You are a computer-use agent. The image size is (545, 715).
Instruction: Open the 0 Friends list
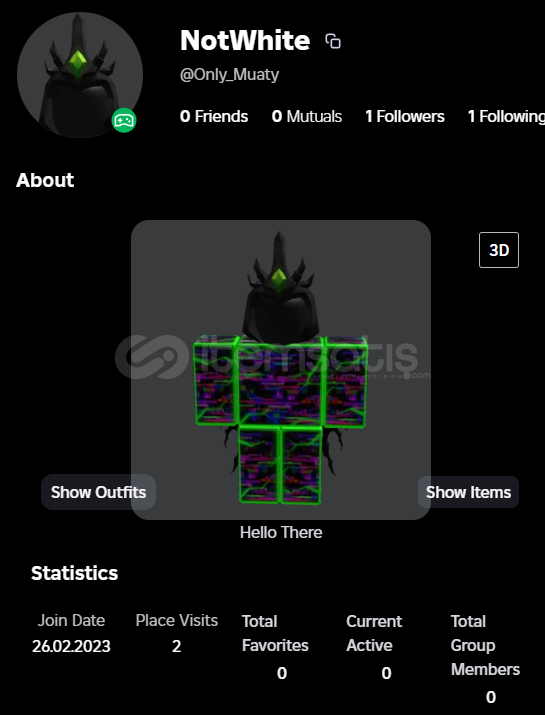pos(214,116)
